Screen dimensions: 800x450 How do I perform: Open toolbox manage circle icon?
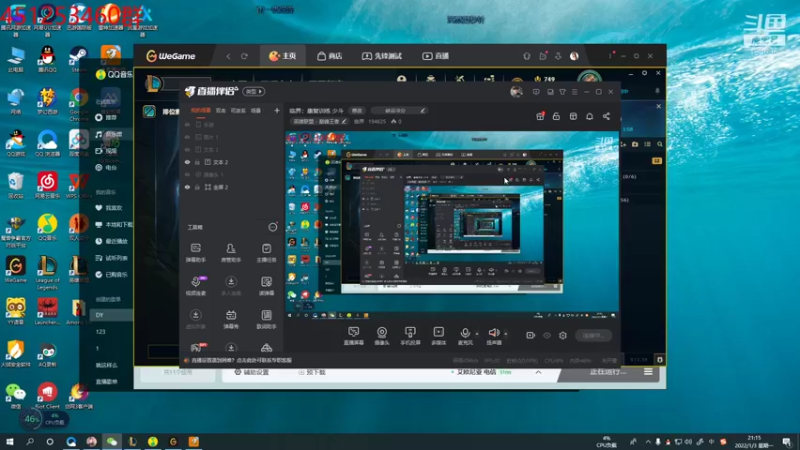click(x=272, y=227)
